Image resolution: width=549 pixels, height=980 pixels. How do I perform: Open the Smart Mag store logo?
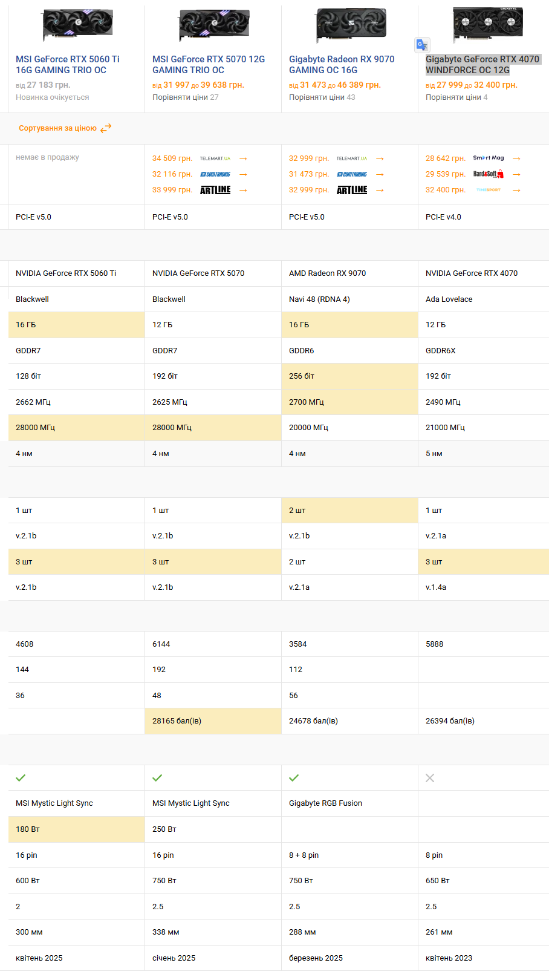(x=489, y=158)
